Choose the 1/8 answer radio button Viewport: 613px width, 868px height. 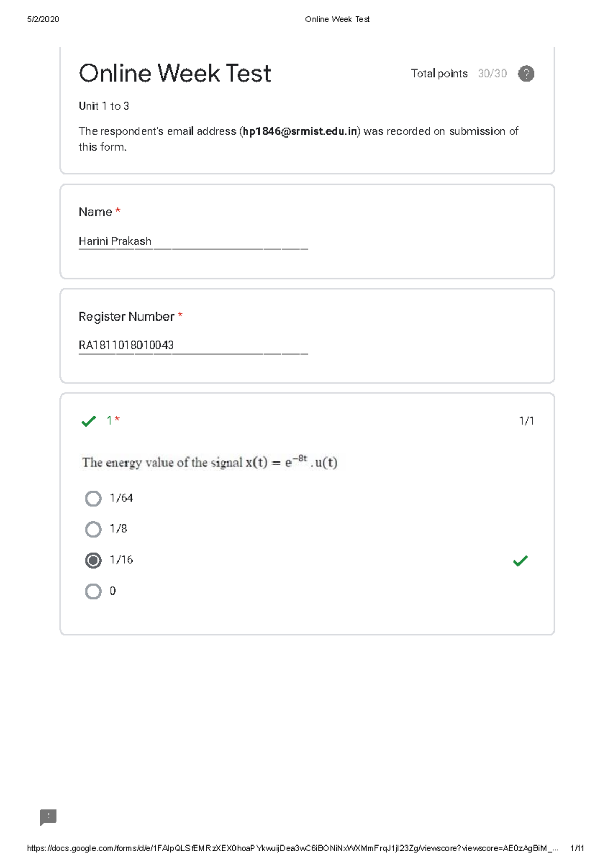pos(93,529)
